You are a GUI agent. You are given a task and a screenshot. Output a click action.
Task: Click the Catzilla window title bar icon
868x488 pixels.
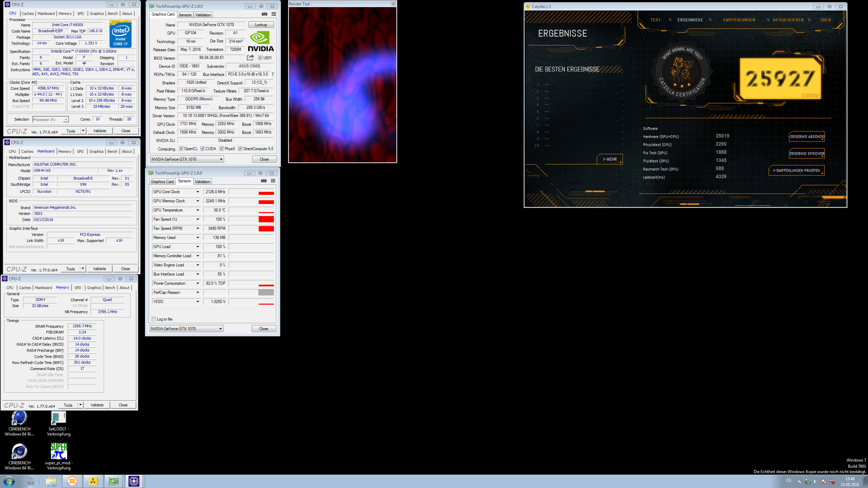click(x=528, y=6)
